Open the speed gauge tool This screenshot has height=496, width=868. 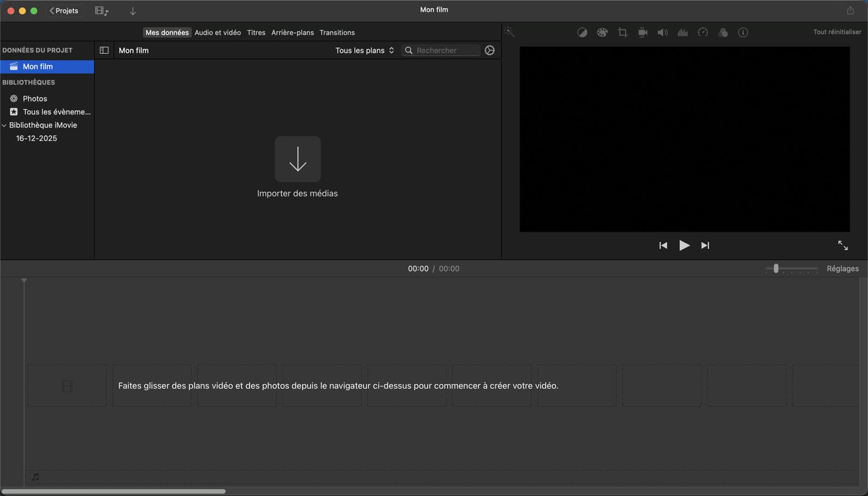point(703,33)
